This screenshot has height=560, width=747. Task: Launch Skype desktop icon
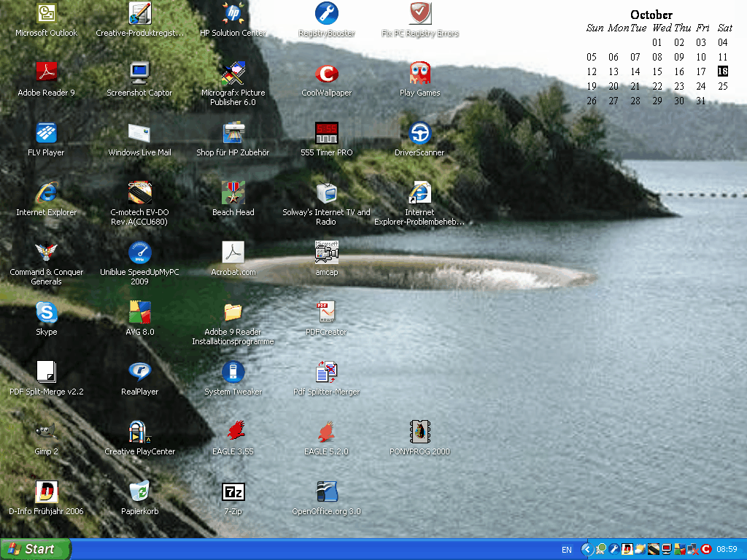(x=46, y=312)
